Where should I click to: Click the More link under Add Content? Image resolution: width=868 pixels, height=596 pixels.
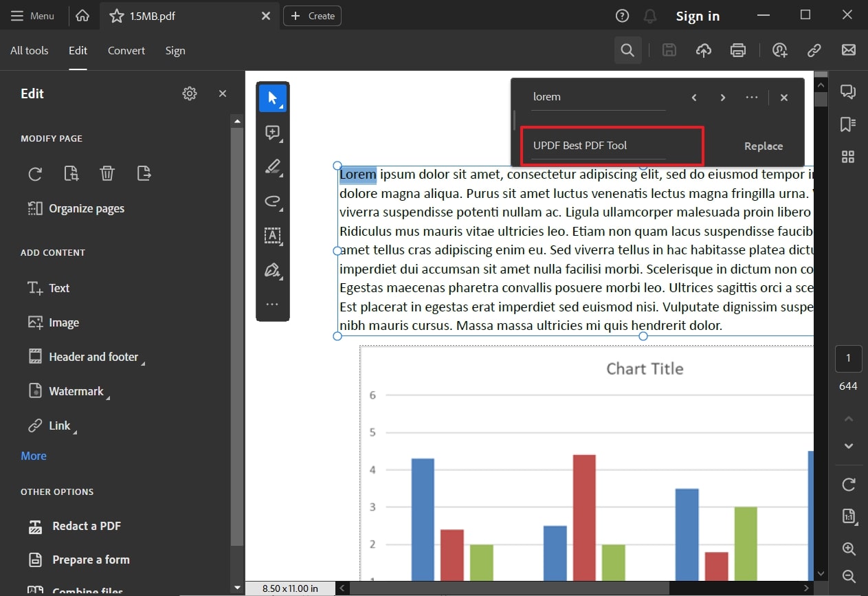pyautogui.click(x=34, y=455)
